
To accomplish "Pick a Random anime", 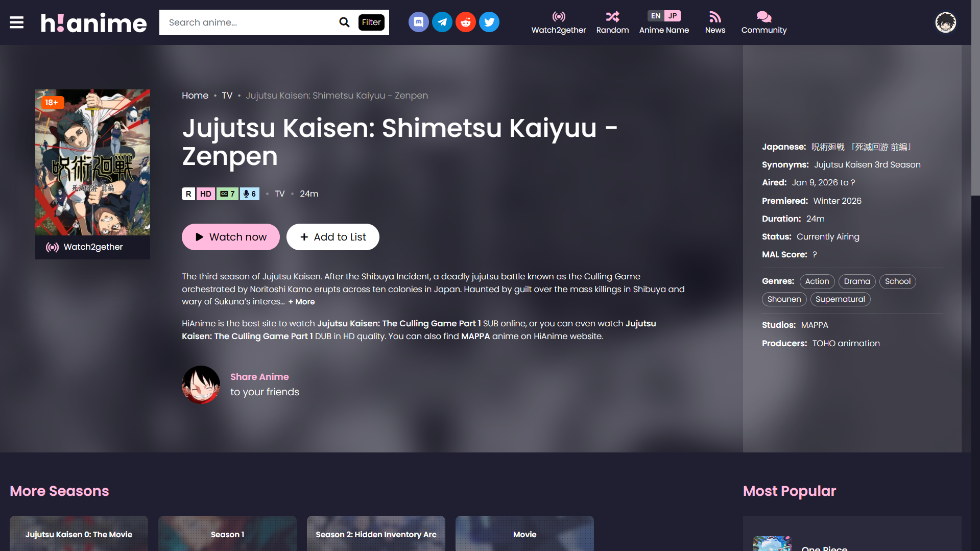I will click(612, 22).
